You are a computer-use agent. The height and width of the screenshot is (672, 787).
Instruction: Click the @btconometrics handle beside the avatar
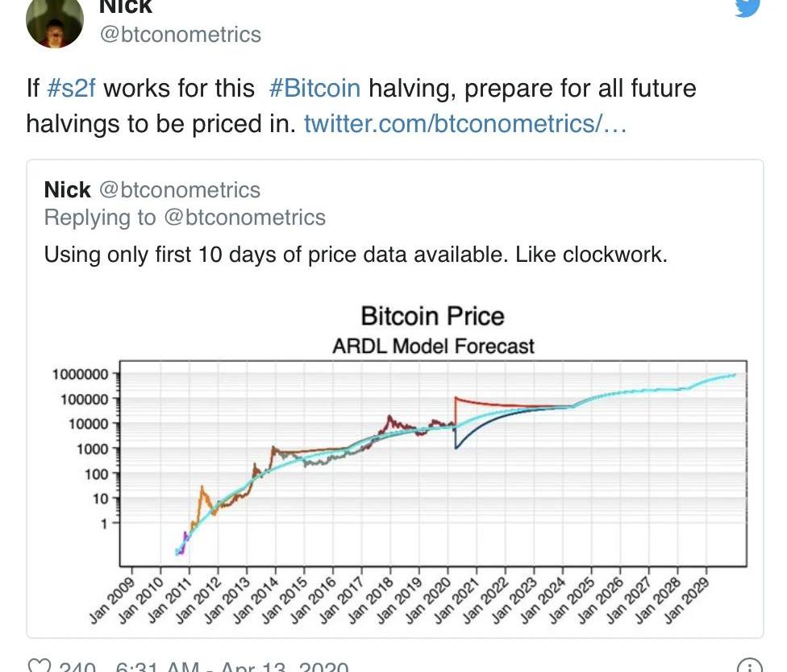pyautogui.click(x=180, y=35)
